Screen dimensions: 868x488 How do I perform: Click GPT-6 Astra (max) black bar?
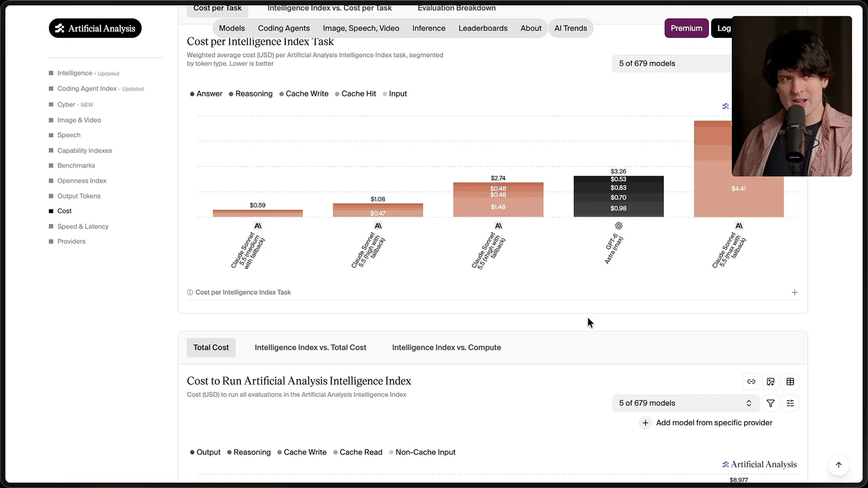tap(618, 196)
